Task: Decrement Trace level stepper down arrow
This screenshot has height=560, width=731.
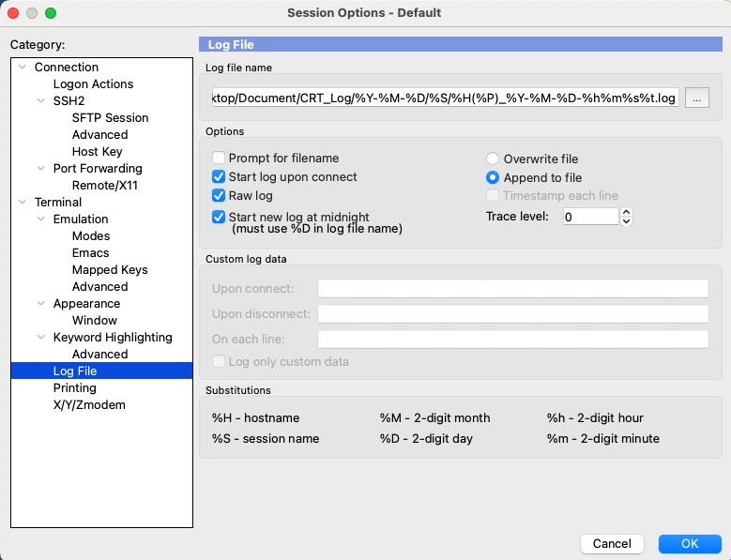Action: [627, 221]
